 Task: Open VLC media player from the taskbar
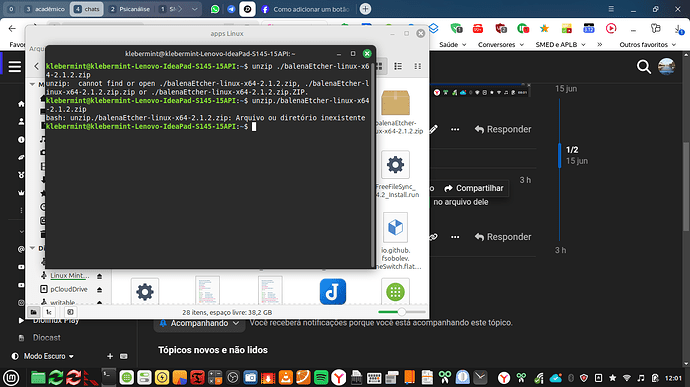(x=286, y=378)
